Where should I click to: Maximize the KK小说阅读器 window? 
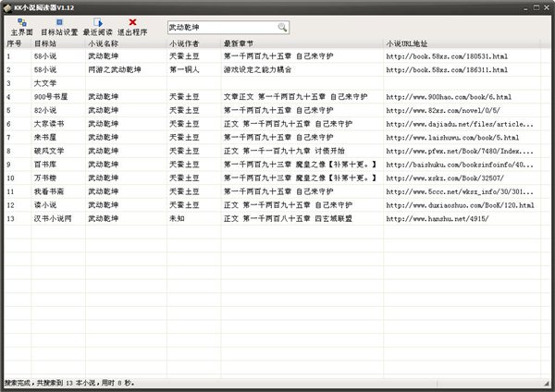536,7
